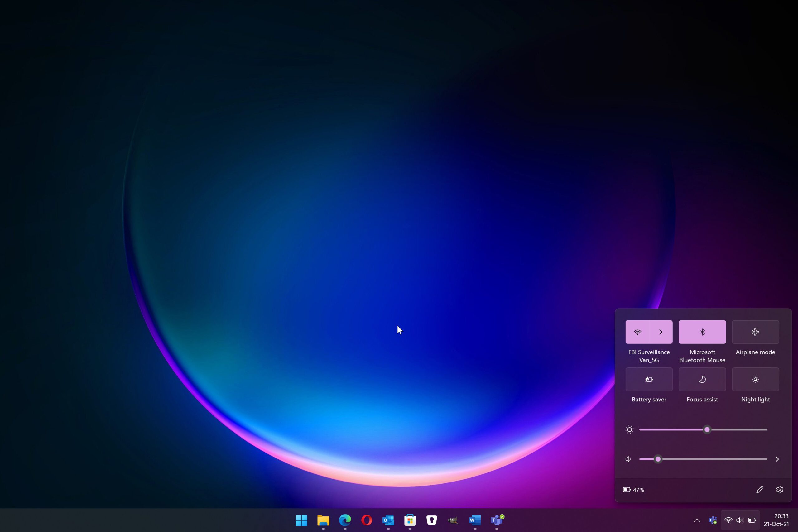The height and width of the screenshot is (532, 798).
Task: Click the Battery saver label
Action: 649,399
